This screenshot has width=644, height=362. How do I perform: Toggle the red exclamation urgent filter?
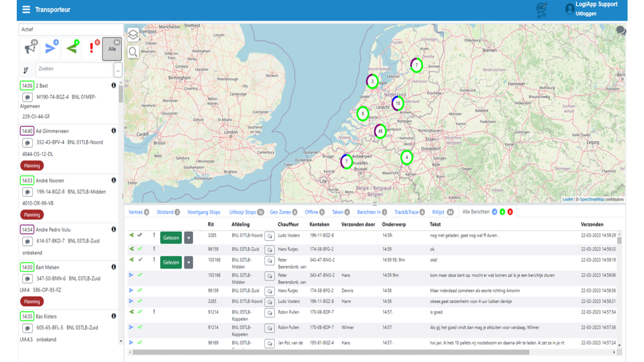point(92,49)
